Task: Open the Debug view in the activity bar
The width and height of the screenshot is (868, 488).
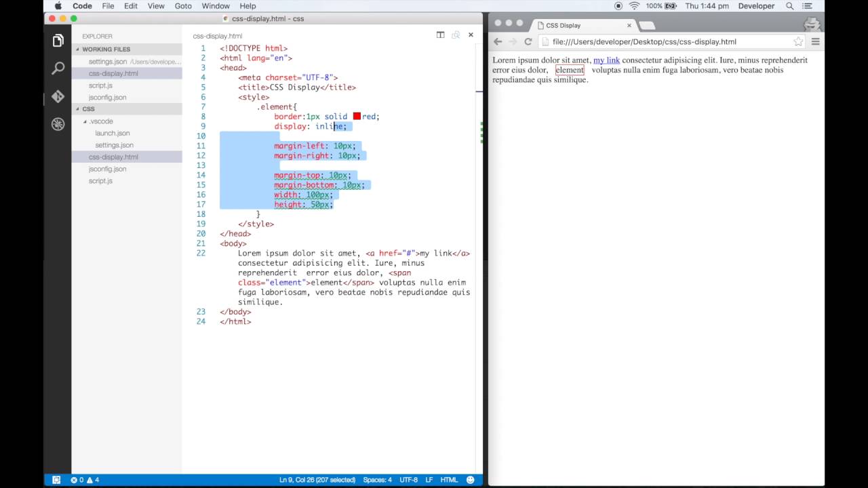Action: pos(58,124)
